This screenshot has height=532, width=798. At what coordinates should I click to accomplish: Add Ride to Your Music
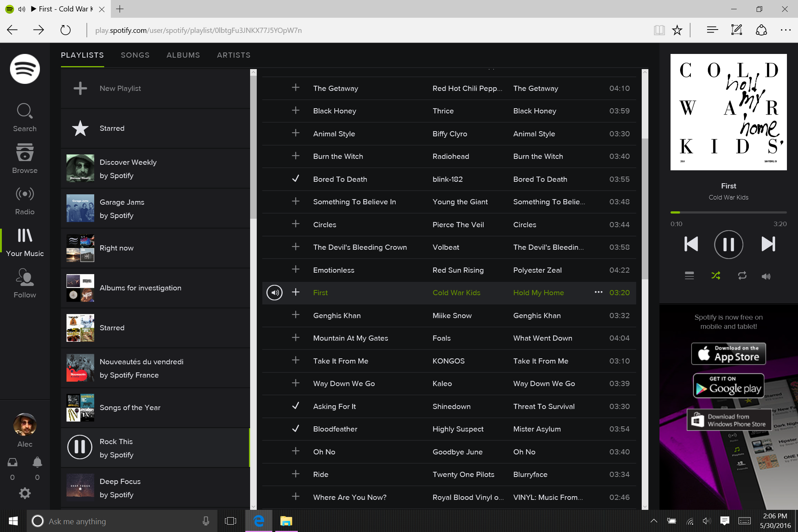coord(296,474)
